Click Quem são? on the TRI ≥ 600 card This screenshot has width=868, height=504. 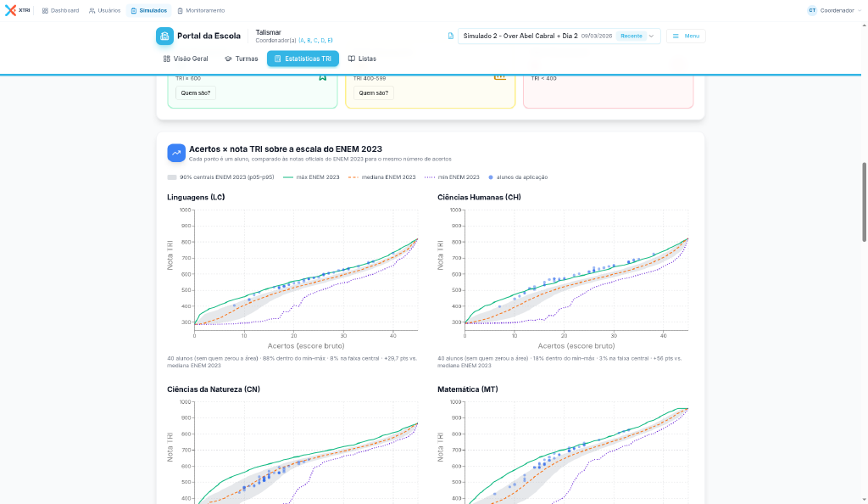pos(196,93)
